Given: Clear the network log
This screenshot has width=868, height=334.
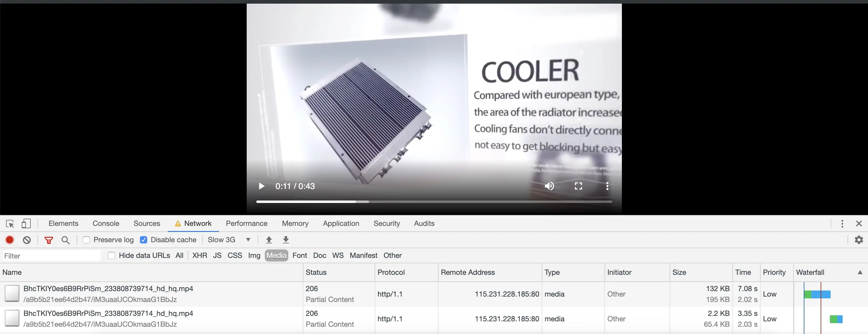Looking at the screenshot, I should coord(27,240).
